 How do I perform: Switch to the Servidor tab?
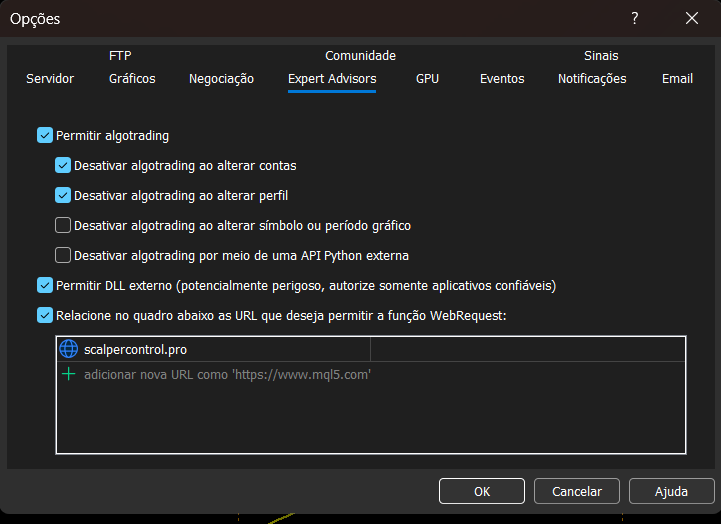50,79
